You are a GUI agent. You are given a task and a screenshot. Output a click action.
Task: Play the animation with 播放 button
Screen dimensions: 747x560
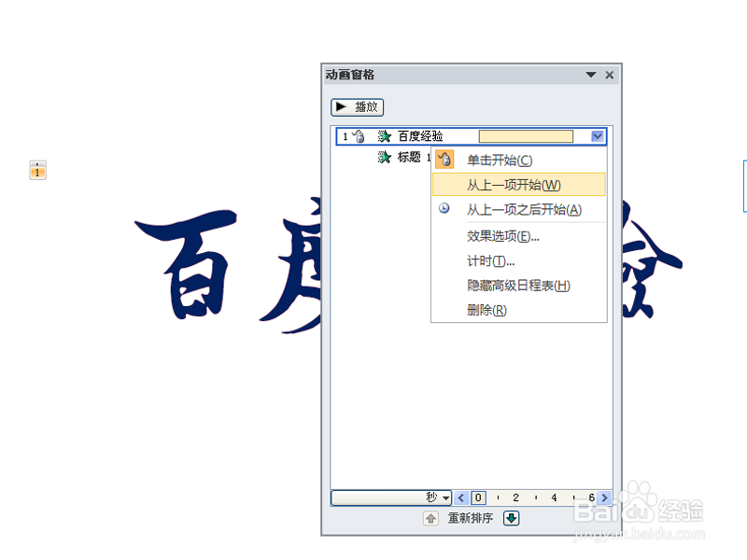click(x=357, y=107)
